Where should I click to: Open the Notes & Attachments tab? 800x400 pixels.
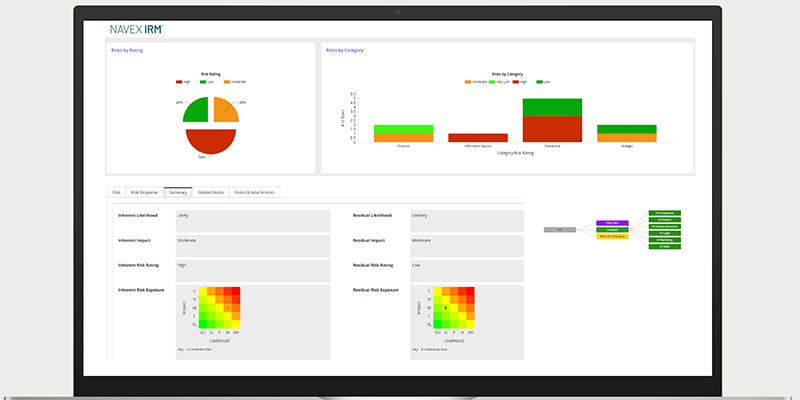(253, 191)
